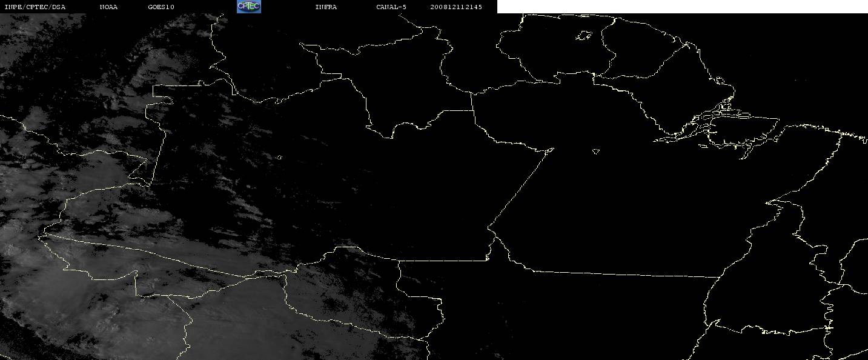This screenshot has width=868, height=360.
Task: Click the GOES10 satellite label
Action: point(161,7)
